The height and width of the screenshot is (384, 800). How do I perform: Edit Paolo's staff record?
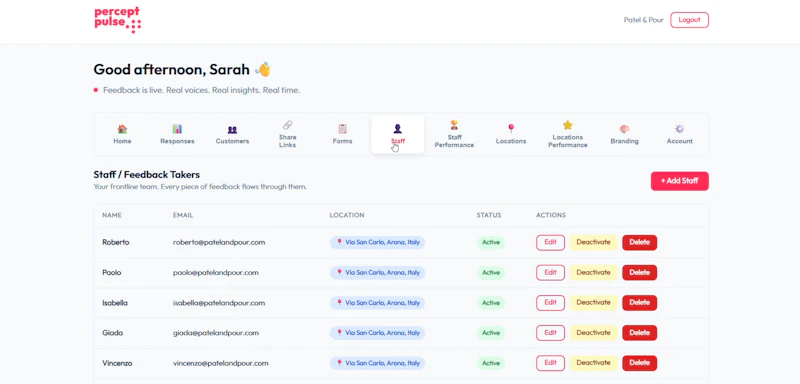(551, 273)
